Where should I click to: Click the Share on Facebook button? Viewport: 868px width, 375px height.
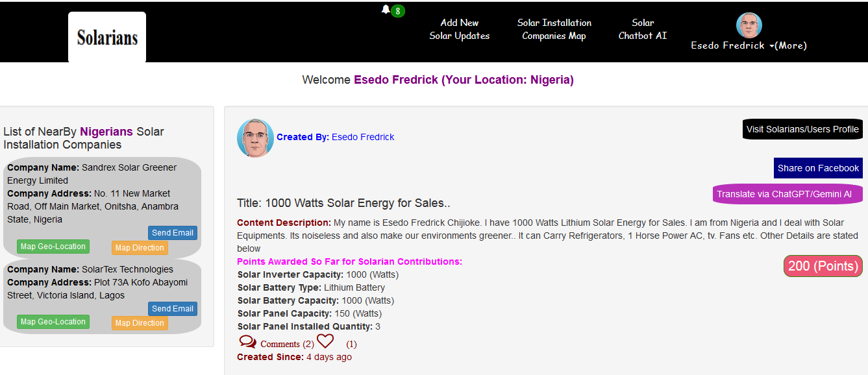click(818, 168)
